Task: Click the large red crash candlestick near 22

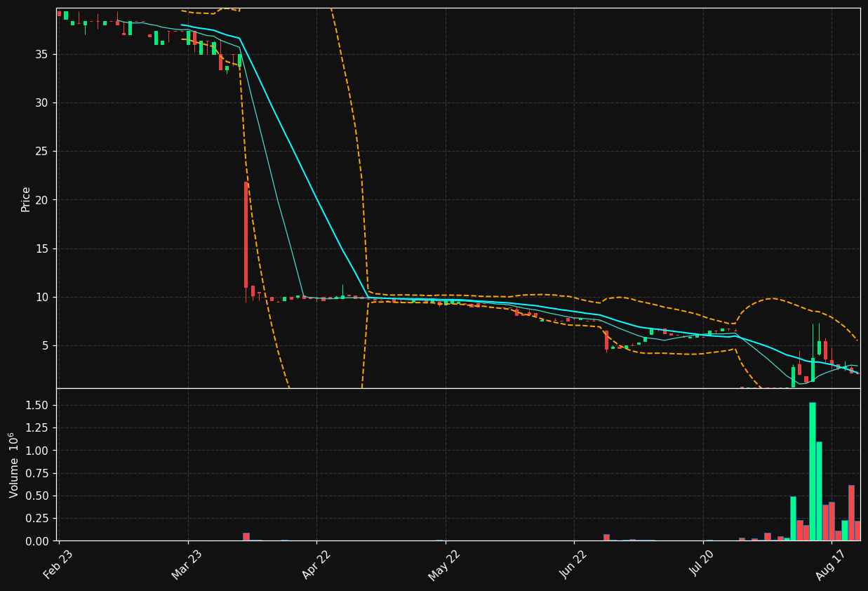Action: click(x=246, y=234)
